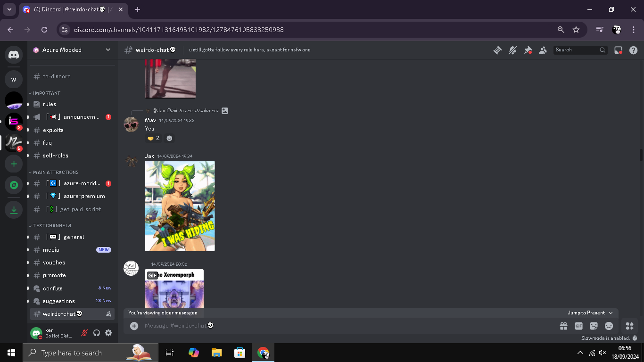Open Help question mark icon
The image size is (644, 362).
pyautogui.click(x=634, y=50)
